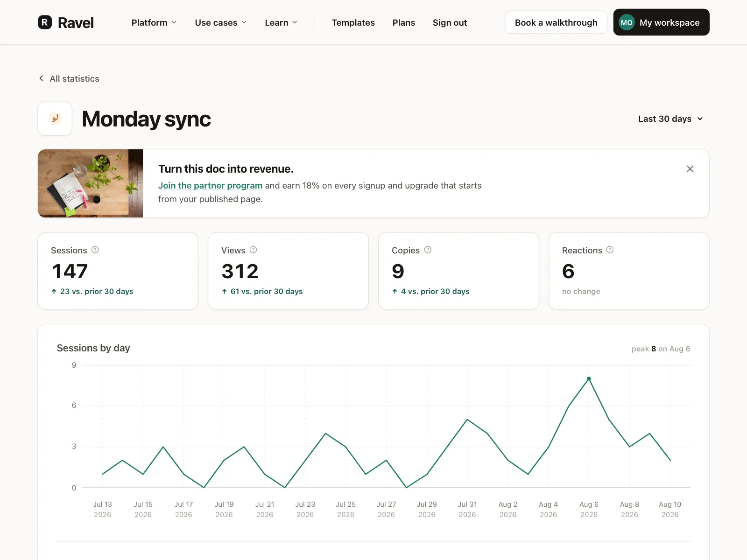
Task: Click the Aug 6 peak point on chart
Action: [x=589, y=378]
